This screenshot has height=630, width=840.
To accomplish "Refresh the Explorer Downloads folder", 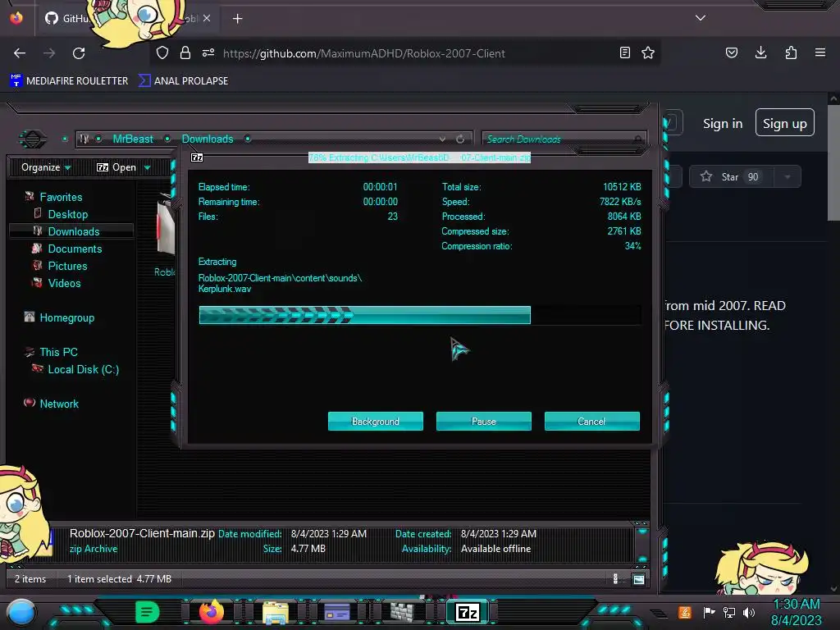I will pyautogui.click(x=460, y=139).
